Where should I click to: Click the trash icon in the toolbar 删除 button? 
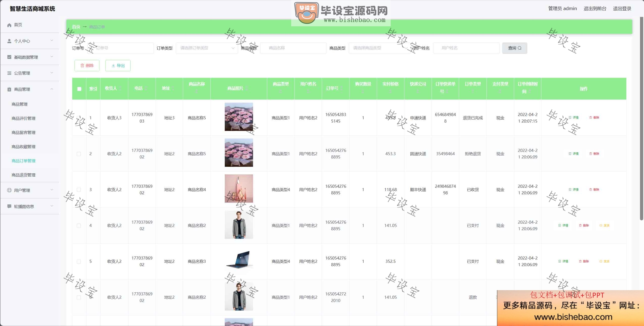point(82,65)
